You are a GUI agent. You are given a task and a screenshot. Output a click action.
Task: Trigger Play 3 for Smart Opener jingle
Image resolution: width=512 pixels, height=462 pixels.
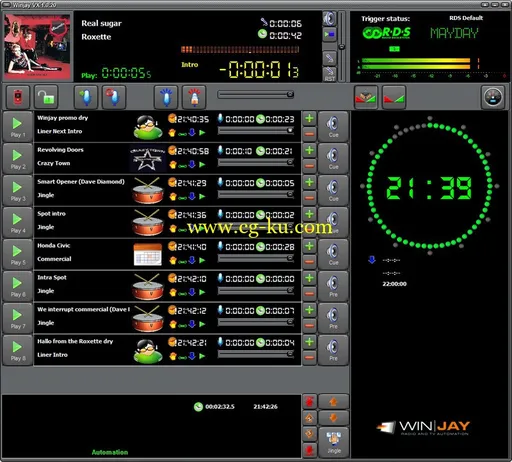(18, 191)
